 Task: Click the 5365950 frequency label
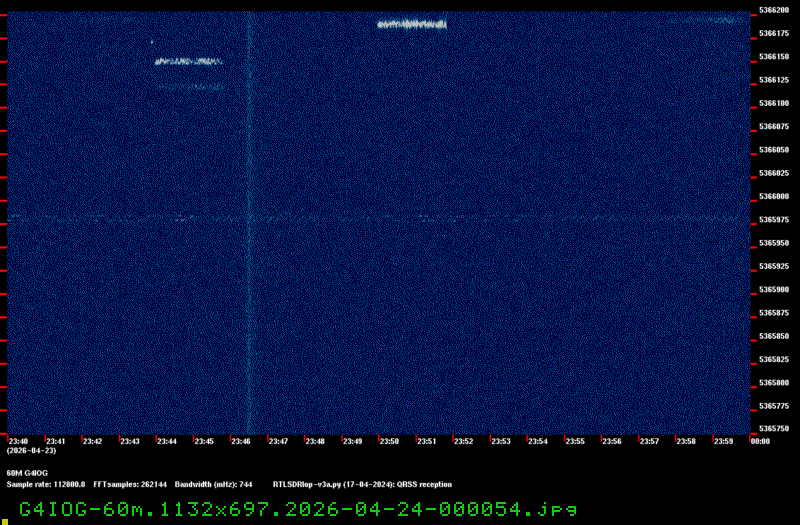(774, 243)
